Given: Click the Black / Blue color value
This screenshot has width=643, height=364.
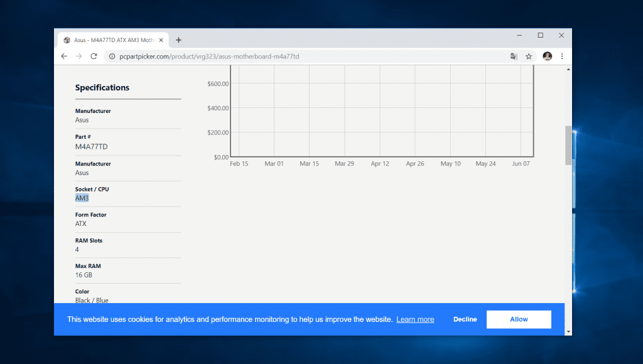Looking at the screenshot, I should click(x=92, y=300).
